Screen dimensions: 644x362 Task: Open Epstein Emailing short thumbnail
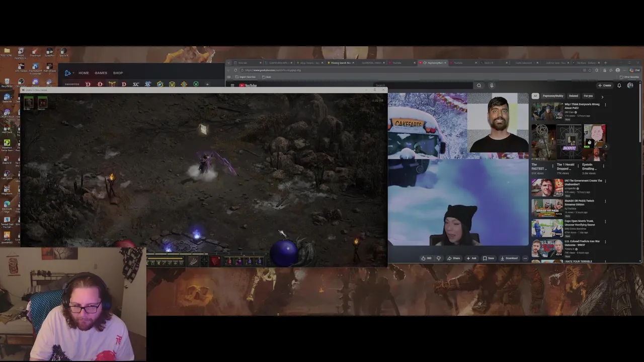[x=595, y=142]
